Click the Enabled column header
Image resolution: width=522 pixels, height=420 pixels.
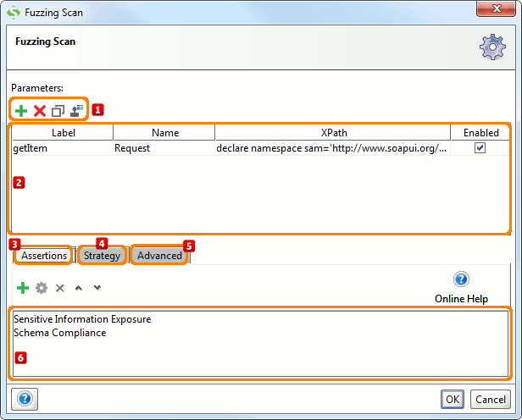click(480, 133)
